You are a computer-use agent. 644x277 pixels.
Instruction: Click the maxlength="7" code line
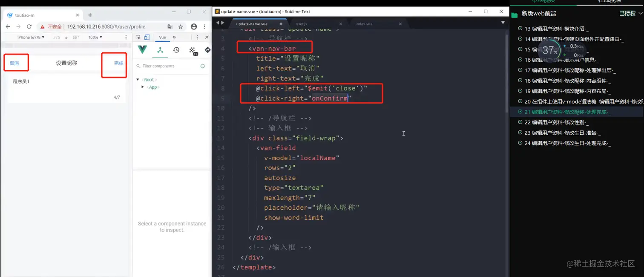pos(290,198)
